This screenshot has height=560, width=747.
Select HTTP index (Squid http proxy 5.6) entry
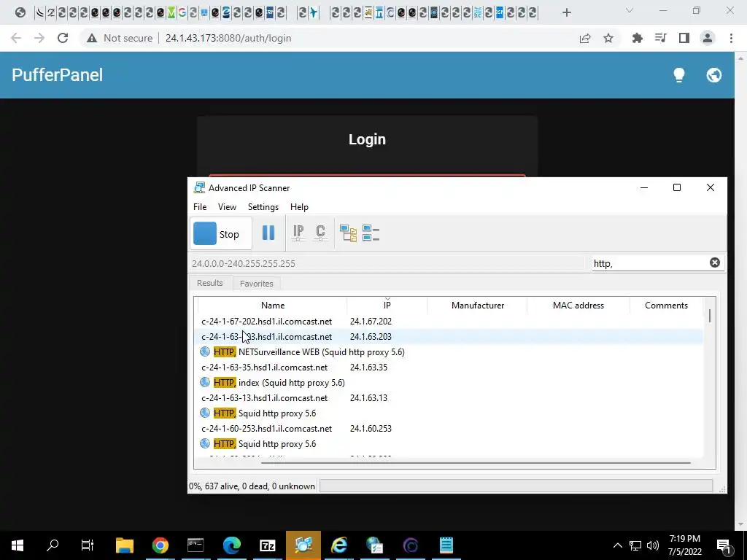pos(450,382)
